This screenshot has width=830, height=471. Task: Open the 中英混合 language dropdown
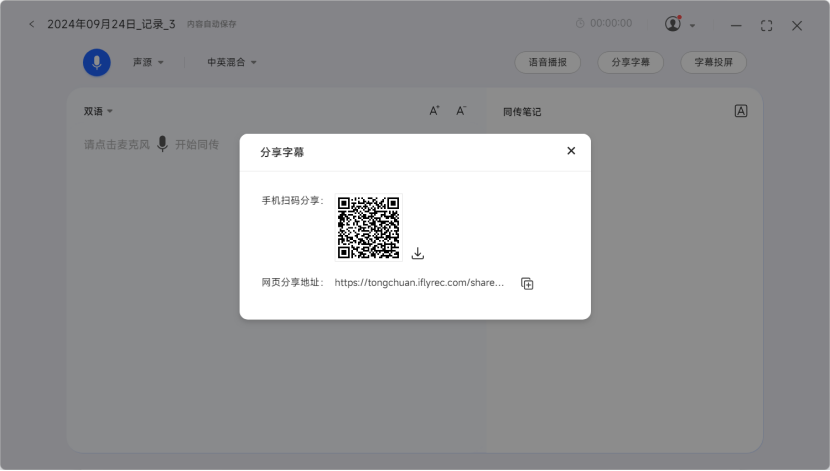tap(232, 62)
